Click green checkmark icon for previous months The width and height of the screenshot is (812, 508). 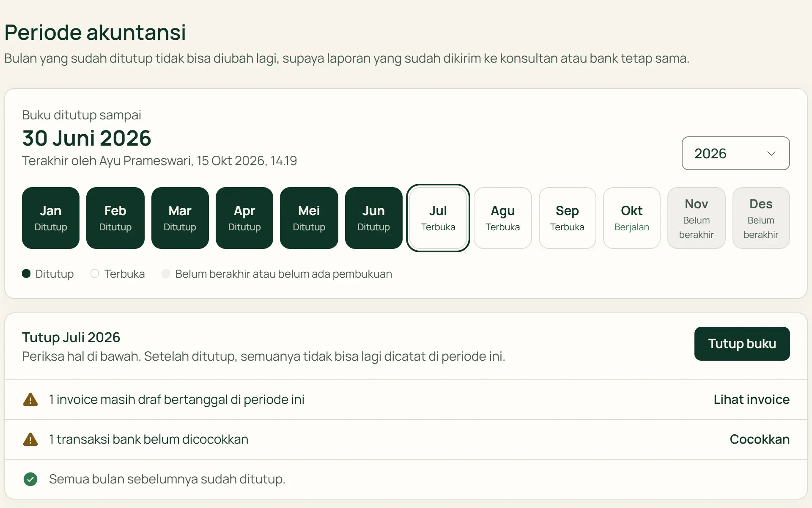[x=30, y=479]
